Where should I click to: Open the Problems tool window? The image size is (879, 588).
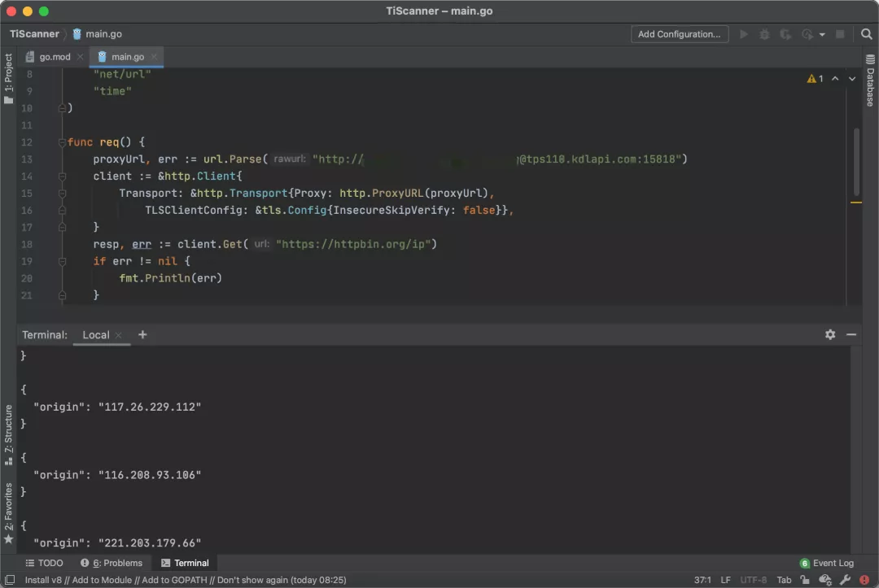(111, 563)
